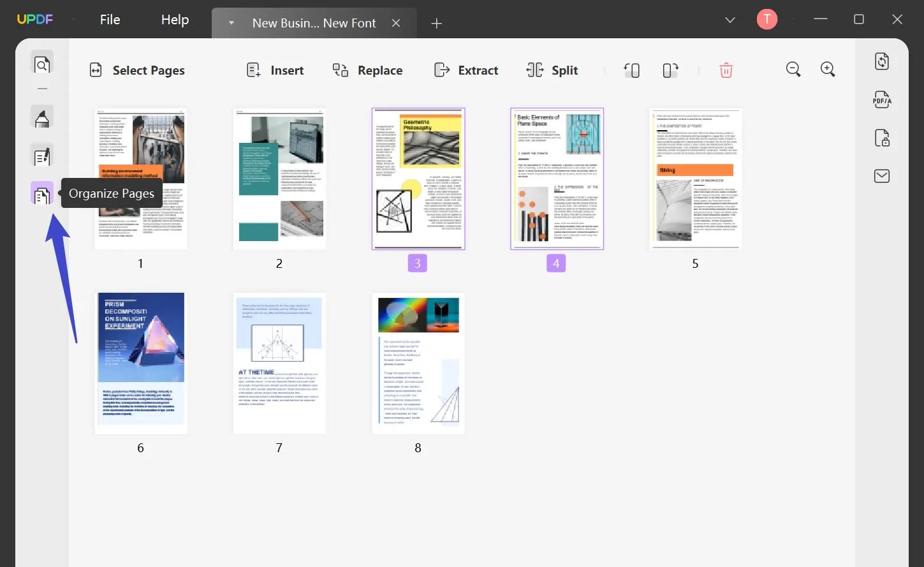Open the File menu
924x567 pixels.
(x=110, y=19)
